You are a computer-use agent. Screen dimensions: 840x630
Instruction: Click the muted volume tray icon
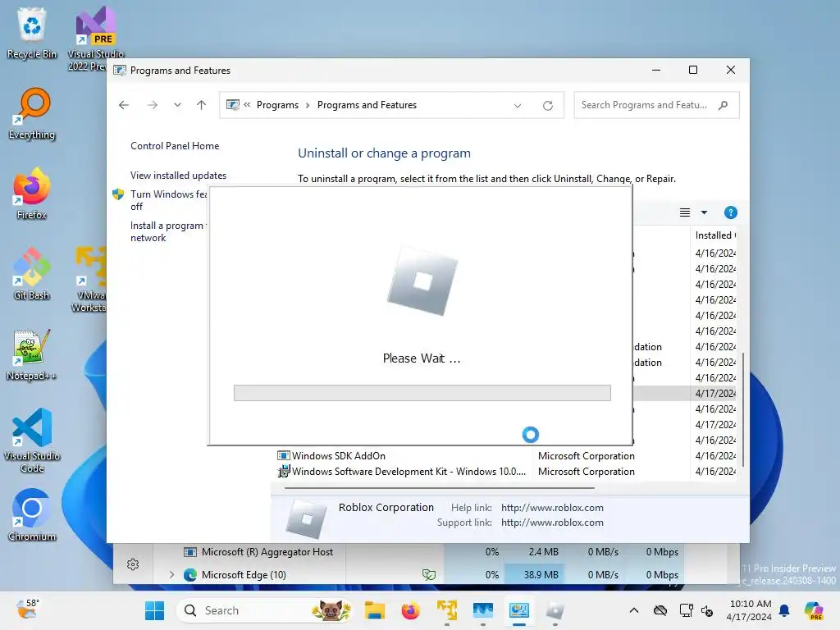[707, 610]
